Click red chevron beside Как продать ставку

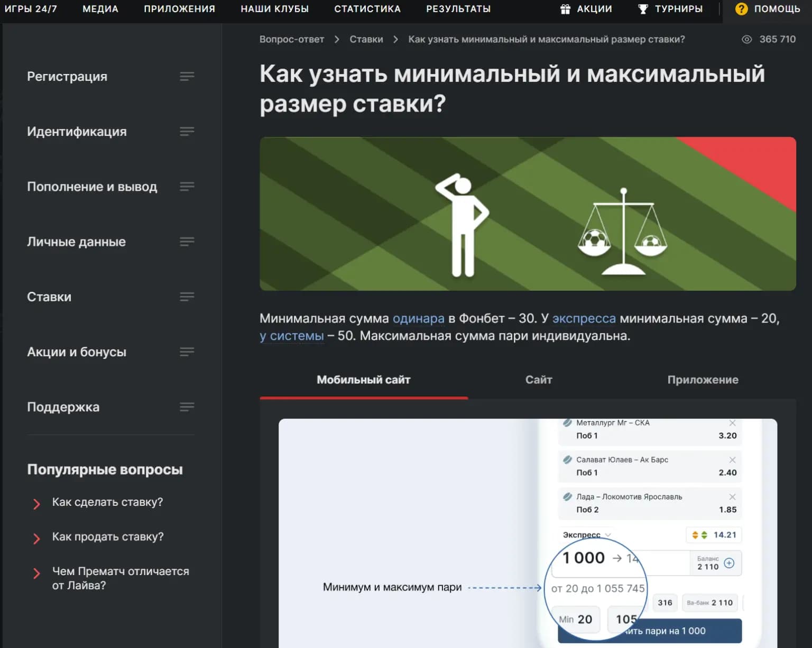[36, 539]
